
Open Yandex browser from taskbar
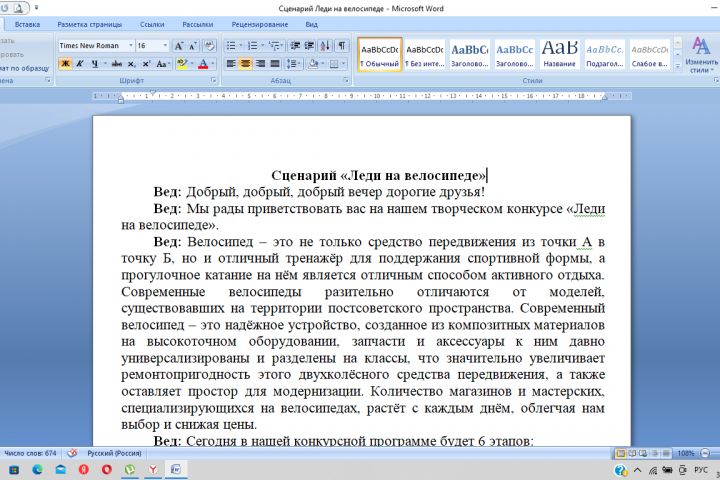pyautogui.click(x=153, y=469)
